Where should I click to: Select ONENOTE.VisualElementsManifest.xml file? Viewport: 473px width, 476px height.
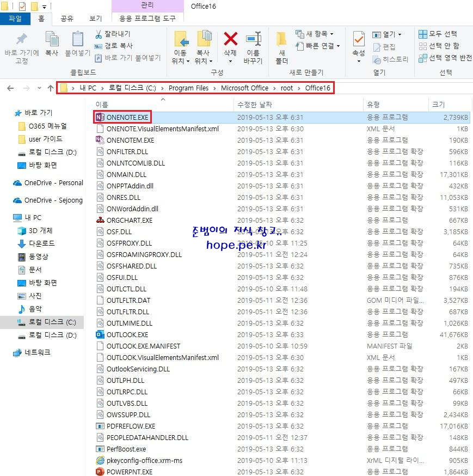(162, 129)
